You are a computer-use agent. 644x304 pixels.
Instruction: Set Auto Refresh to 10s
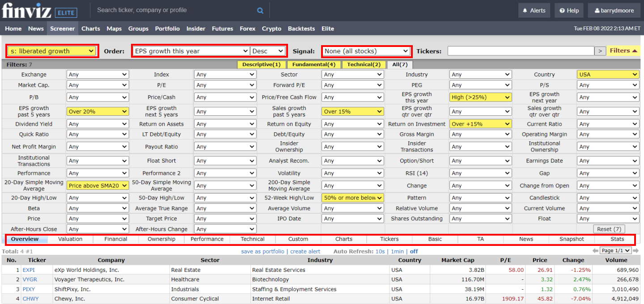click(380, 251)
